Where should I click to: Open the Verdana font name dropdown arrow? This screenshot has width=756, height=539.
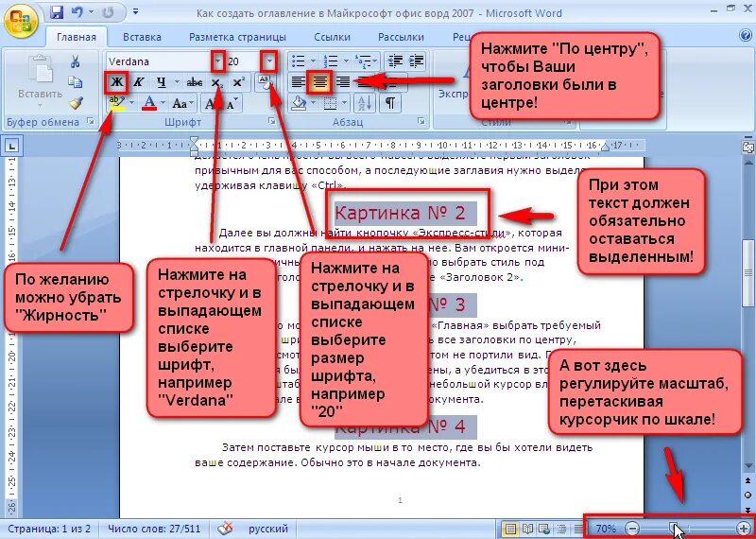click(218, 61)
